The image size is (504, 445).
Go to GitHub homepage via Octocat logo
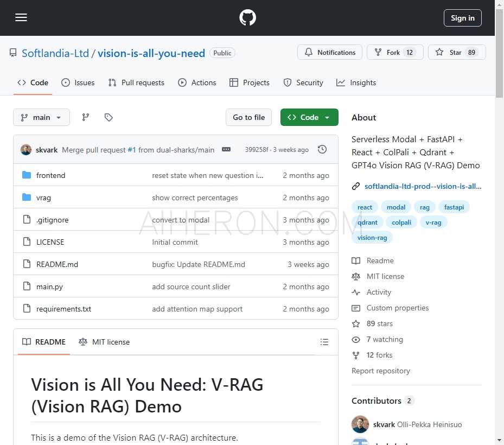click(247, 17)
